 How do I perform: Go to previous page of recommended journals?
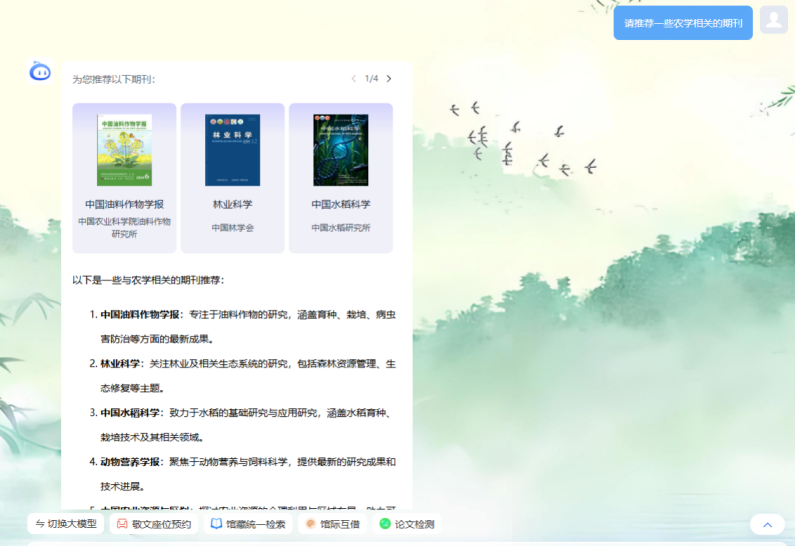353,78
